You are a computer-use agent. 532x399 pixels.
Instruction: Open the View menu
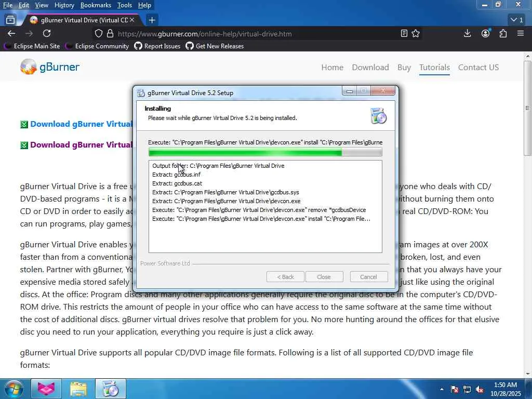click(x=42, y=5)
